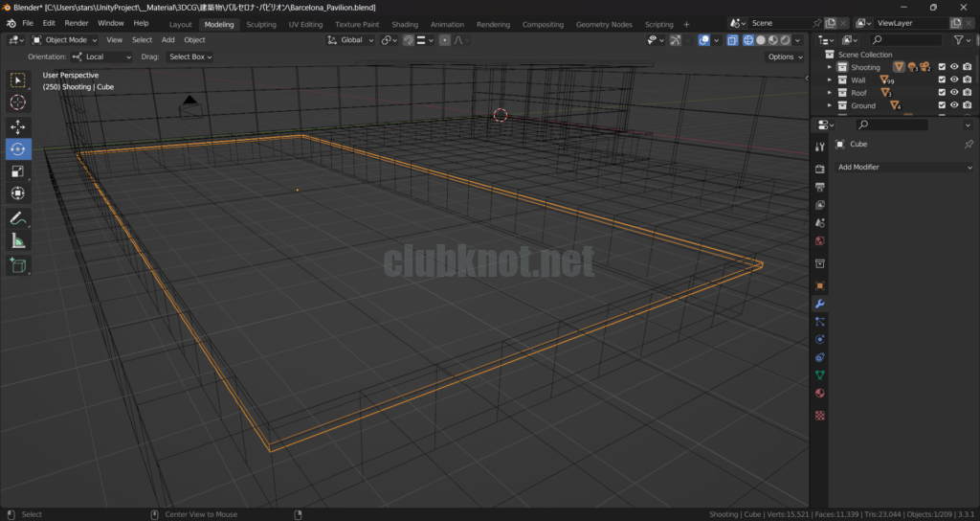Pick the Measure tool

pos(18,241)
